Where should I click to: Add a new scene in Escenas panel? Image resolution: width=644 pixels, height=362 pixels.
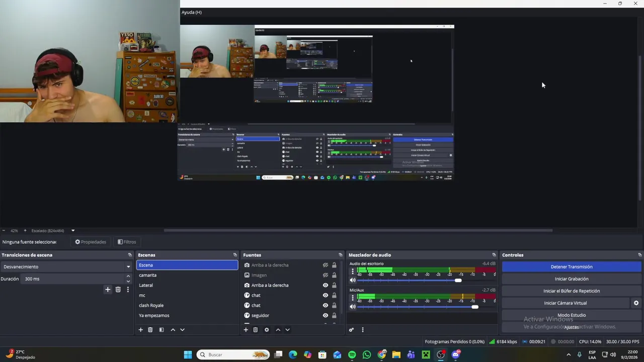141,330
